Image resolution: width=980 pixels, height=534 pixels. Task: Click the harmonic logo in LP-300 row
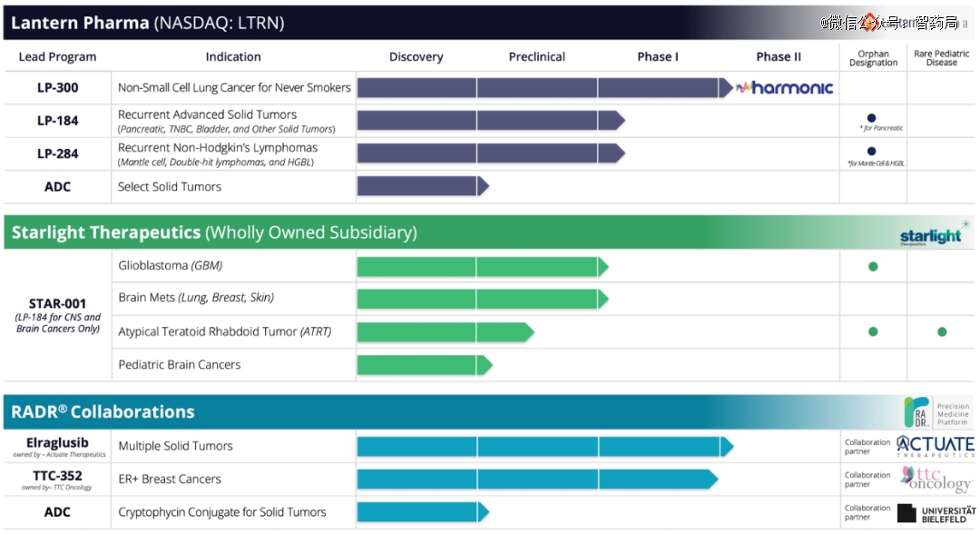(784, 87)
